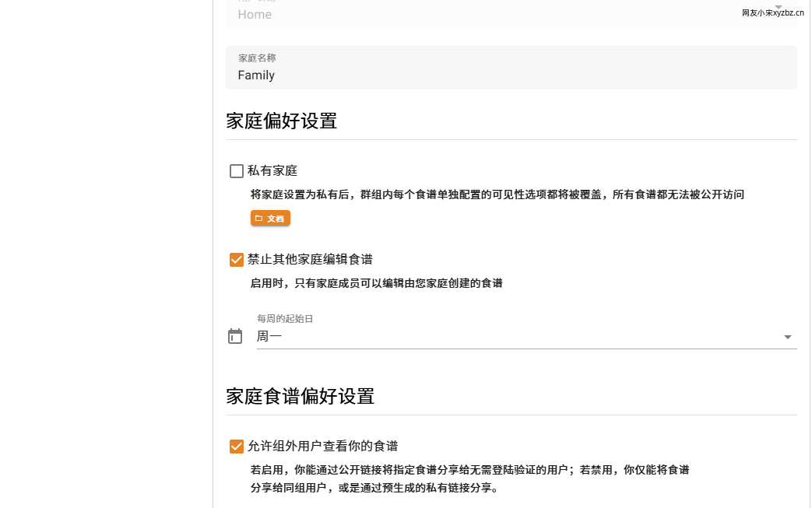Enable the 私有家庭 checkbox
Image resolution: width=812 pixels, height=508 pixels.
(x=237, y=171)
